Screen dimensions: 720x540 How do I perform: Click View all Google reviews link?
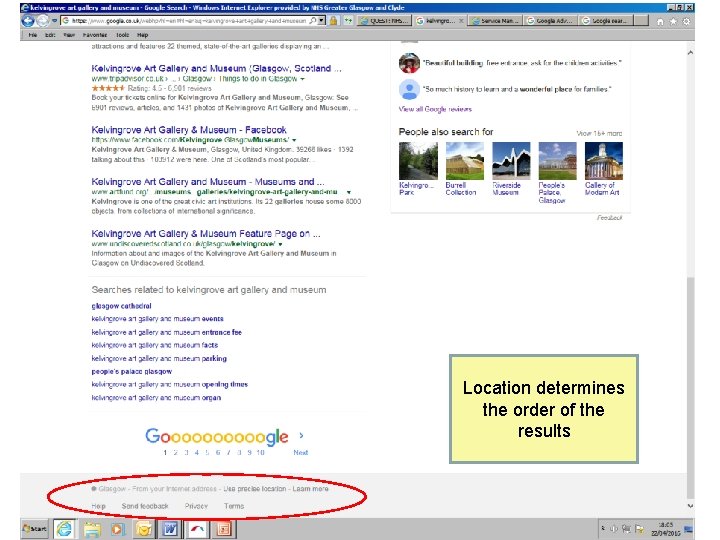coord(435,109)
